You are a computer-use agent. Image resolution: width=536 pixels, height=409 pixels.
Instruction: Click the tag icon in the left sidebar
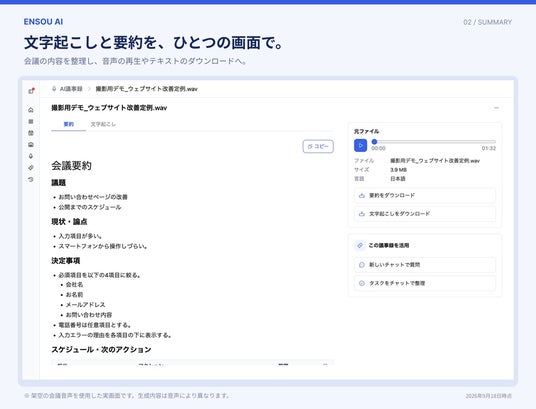pos(31,168)
